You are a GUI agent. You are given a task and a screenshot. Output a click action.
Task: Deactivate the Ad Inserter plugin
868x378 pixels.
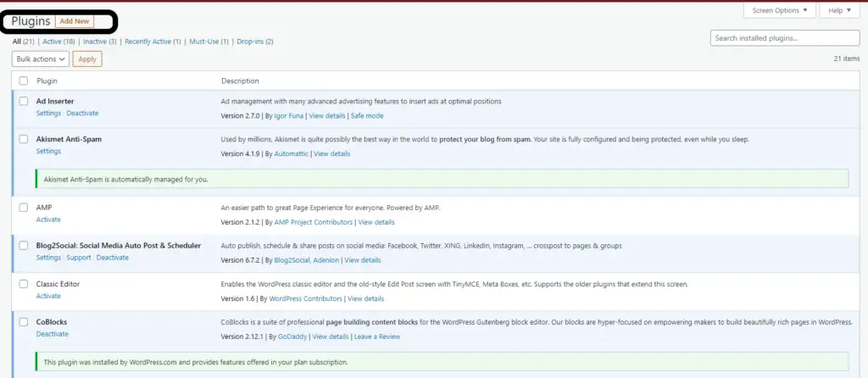point(82,113)
